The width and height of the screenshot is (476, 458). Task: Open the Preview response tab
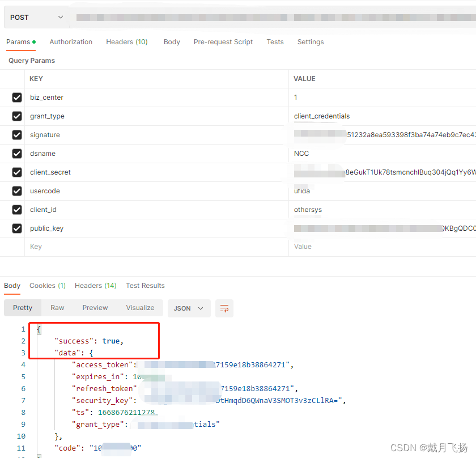click(95, 308)
